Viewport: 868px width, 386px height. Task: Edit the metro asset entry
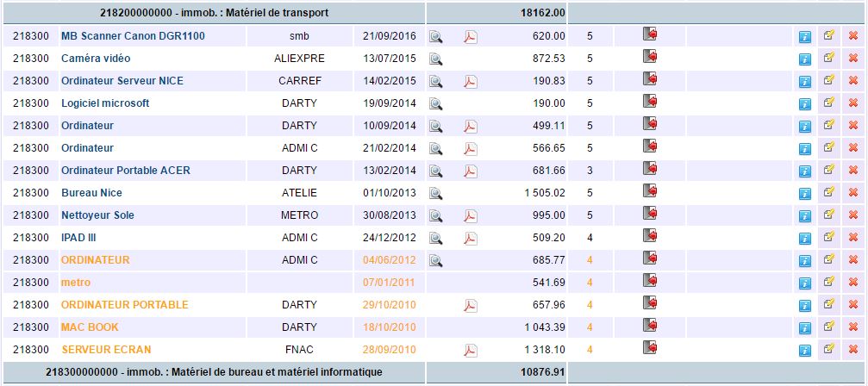point(829,282)
